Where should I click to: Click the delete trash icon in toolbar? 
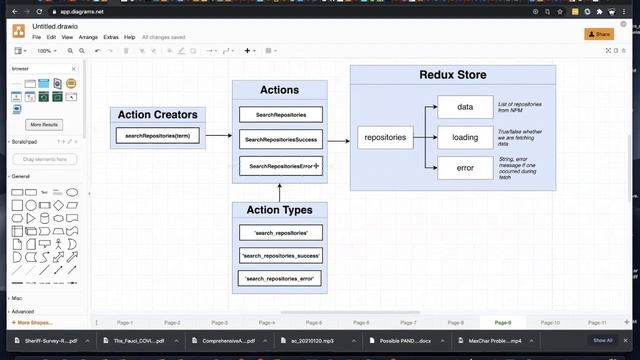126,51
